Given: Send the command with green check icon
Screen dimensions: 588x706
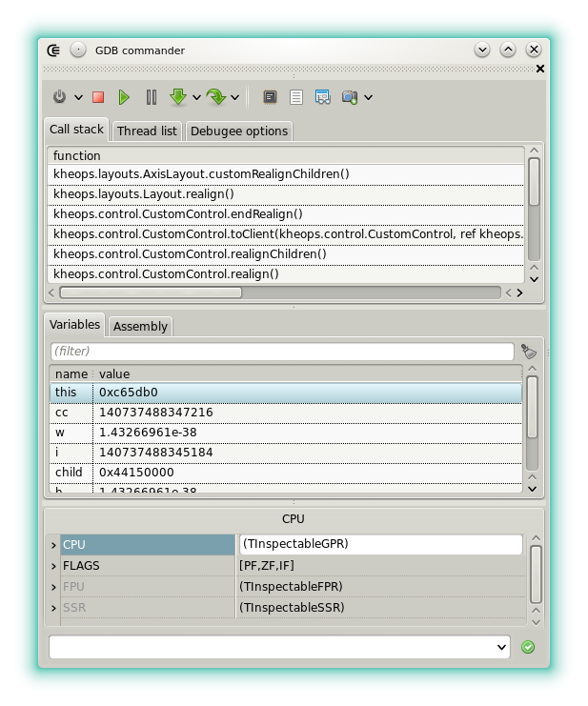Looking at the screenshot, I should click(x=528, y=647).
